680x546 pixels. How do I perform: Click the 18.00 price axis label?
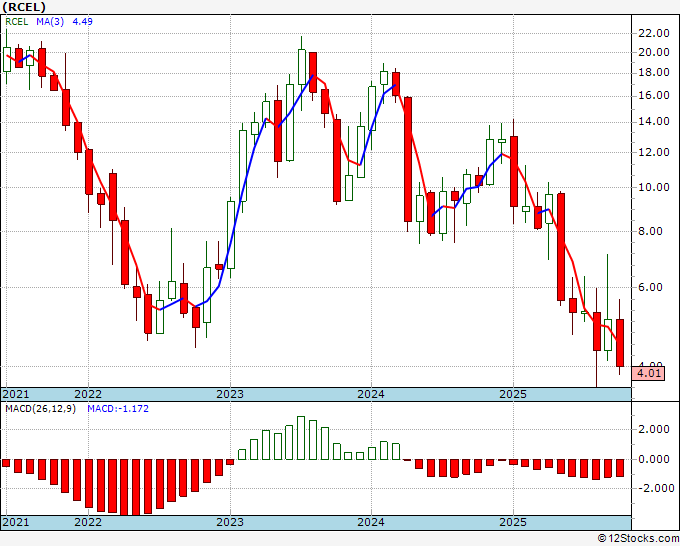654,72
